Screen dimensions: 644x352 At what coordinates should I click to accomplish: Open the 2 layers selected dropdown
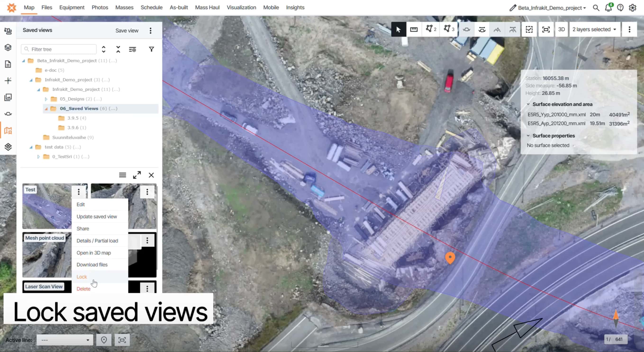pos(594,30)
